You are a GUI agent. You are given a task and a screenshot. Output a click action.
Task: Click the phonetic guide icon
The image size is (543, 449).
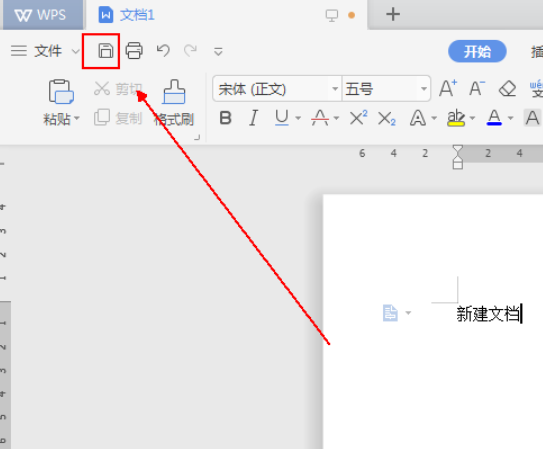[536, 89]
